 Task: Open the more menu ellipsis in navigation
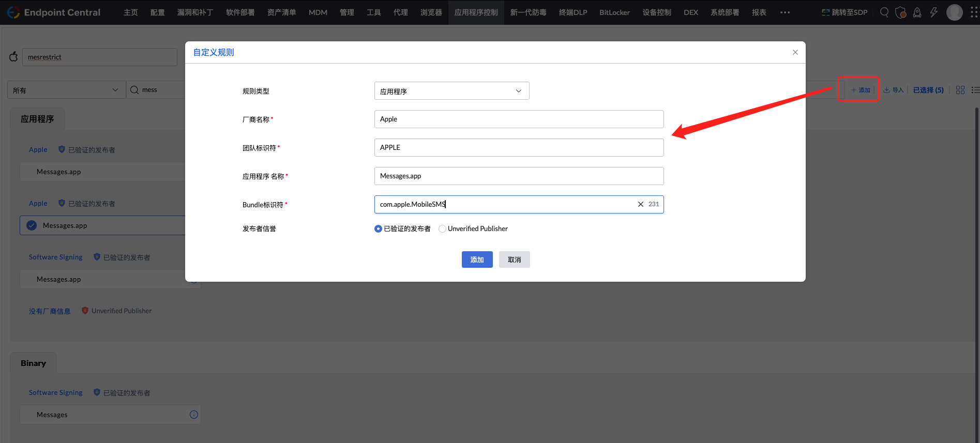click(x=785, y=12)
